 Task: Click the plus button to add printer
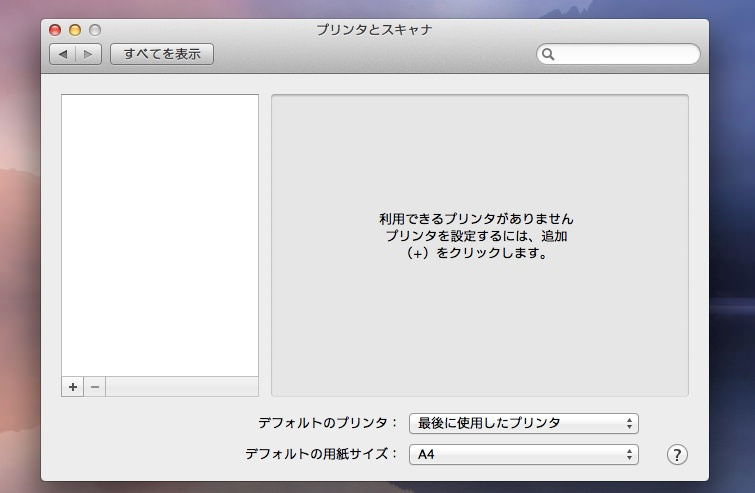coord(73,387)
